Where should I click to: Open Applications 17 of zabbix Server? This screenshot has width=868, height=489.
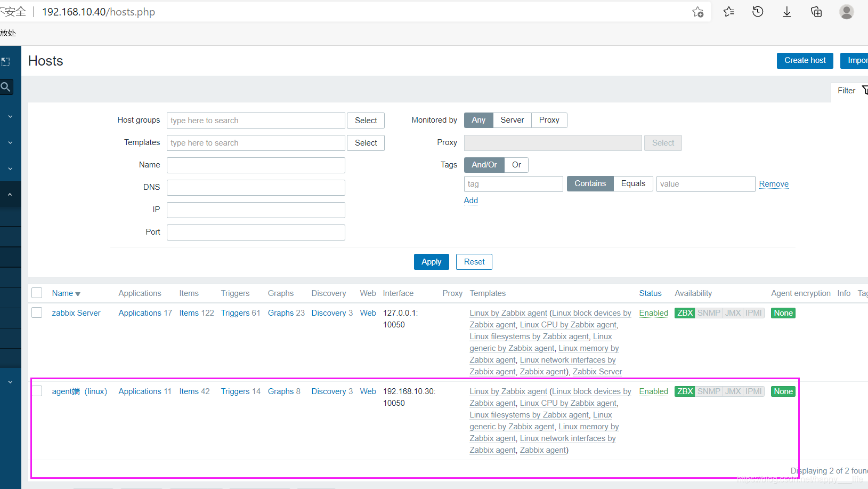(x=140, y=313)
